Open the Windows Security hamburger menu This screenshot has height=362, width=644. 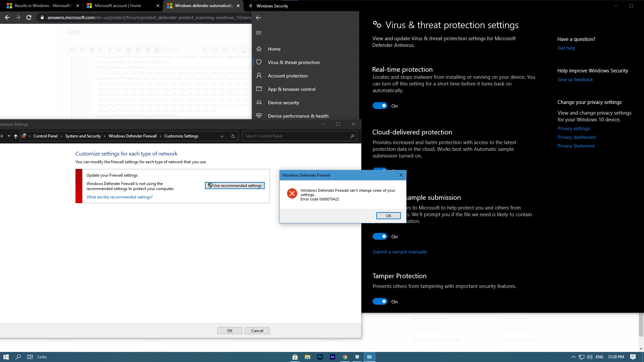(x=259, y=33)
